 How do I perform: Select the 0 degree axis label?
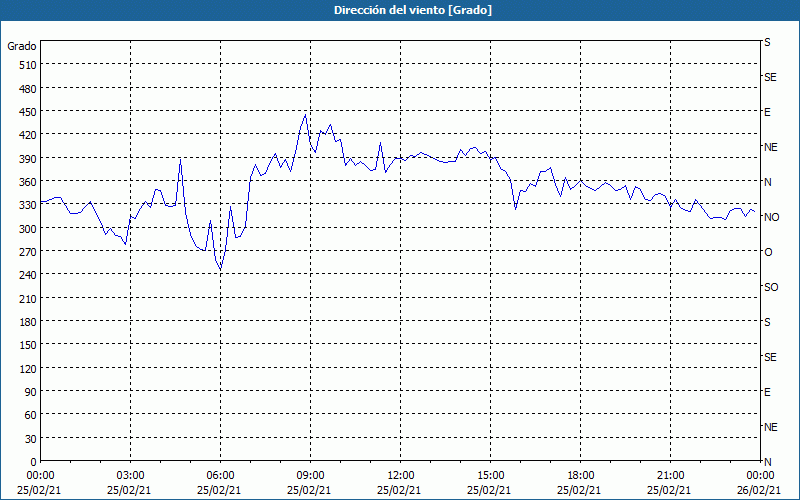point(34,462)
